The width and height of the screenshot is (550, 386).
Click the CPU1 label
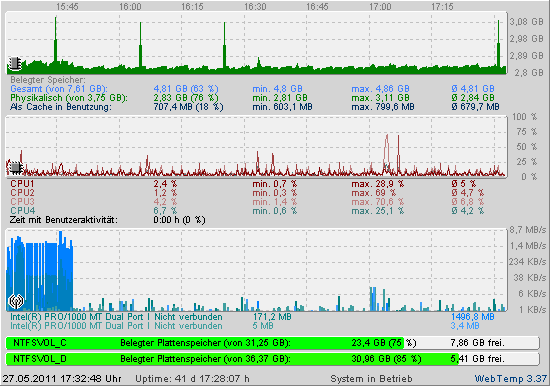coord(22,184)
